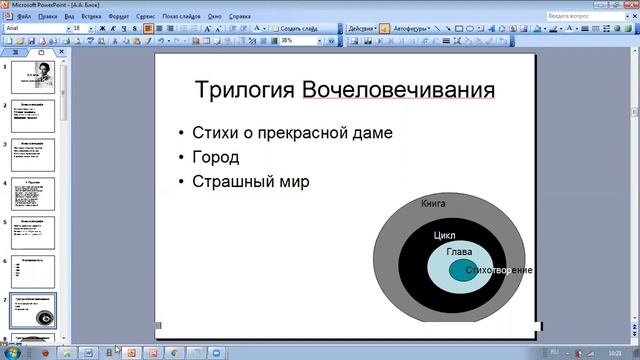This screenshot has height=360, width=640.
Task: Click the Select Objects pointer tool
Action: pyautogui.click(x=384, y=29)
